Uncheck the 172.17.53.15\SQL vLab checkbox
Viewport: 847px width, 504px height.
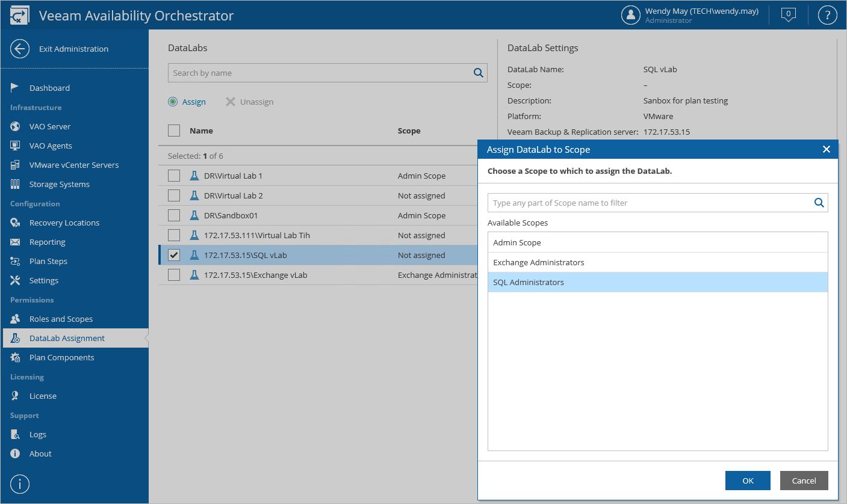pos(174,255)
